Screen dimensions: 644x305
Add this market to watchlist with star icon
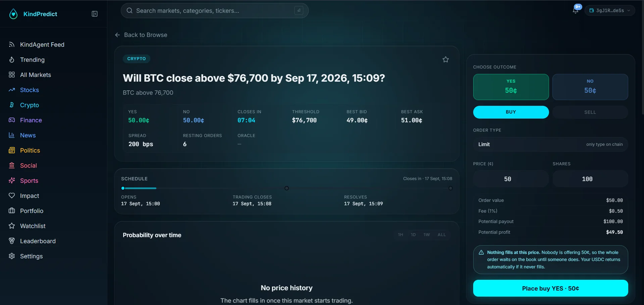coord(446,59)
